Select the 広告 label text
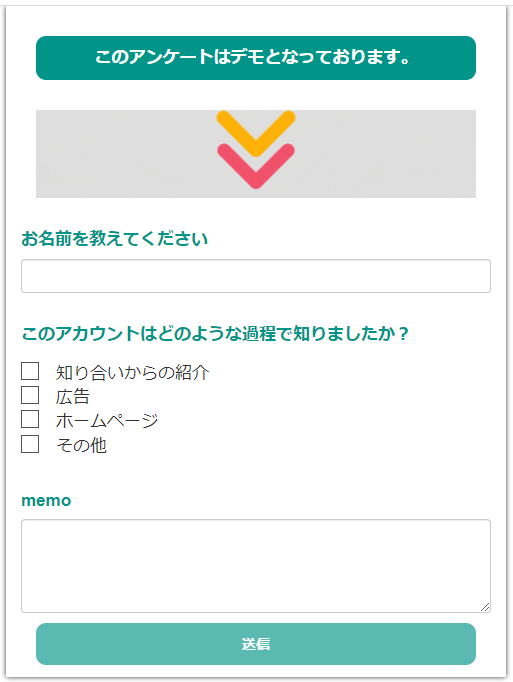Viewport: 513px width, 682px height. coord(73,397)
